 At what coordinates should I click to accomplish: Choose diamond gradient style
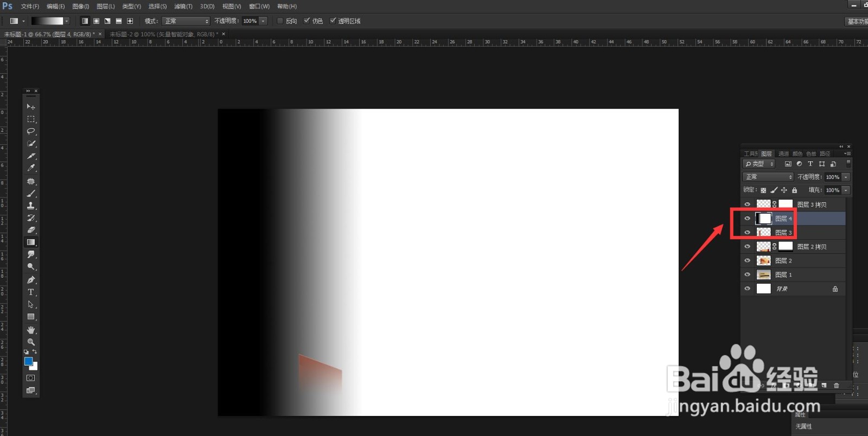(x=130, y=21)
